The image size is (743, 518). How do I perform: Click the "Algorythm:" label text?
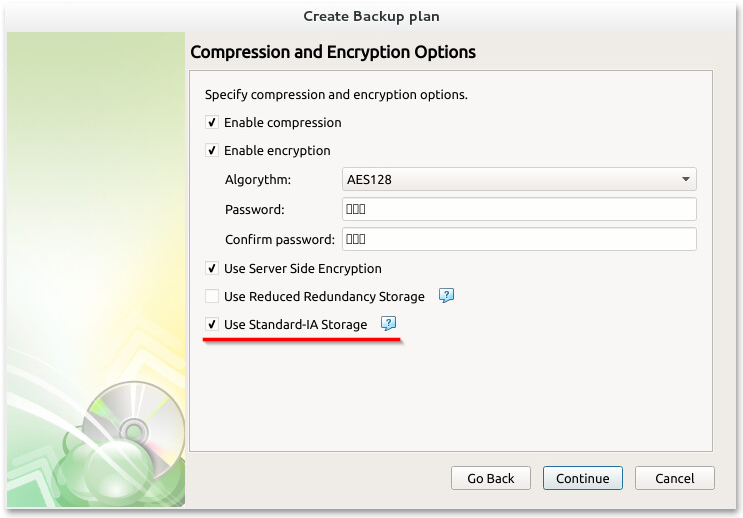pos(258,180)
